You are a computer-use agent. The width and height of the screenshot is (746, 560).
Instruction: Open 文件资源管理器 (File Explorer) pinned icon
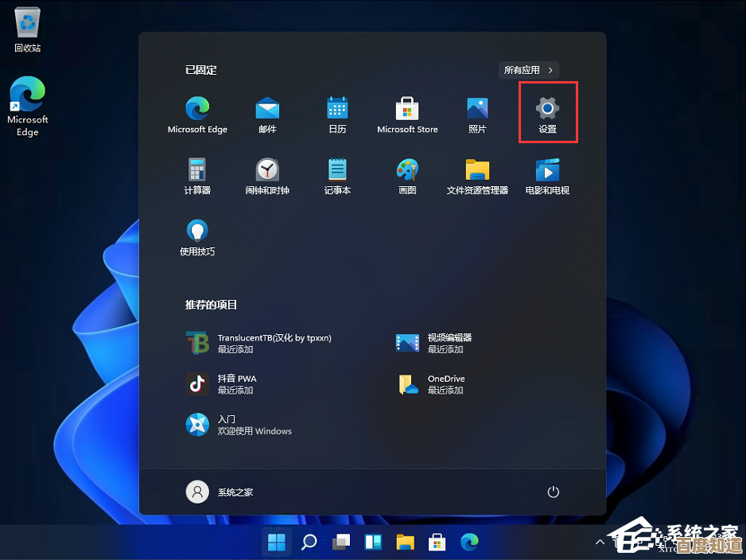[477, 176]
